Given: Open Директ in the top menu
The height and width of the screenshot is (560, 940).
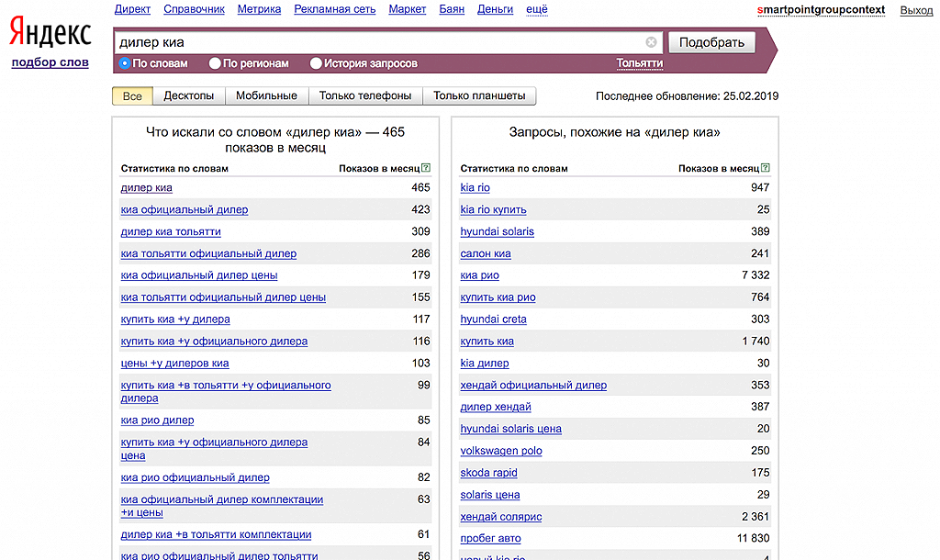Looking at the screenshot, I should [132, 9].
